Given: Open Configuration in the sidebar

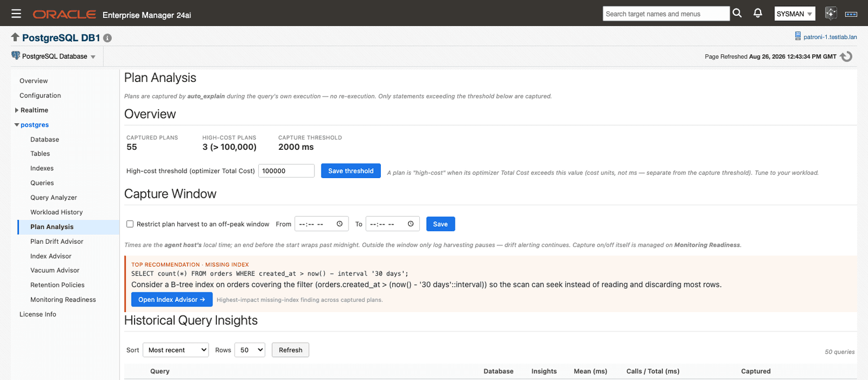Looking at the screenshot, I should pyautogui.click(x=40, y=96).
